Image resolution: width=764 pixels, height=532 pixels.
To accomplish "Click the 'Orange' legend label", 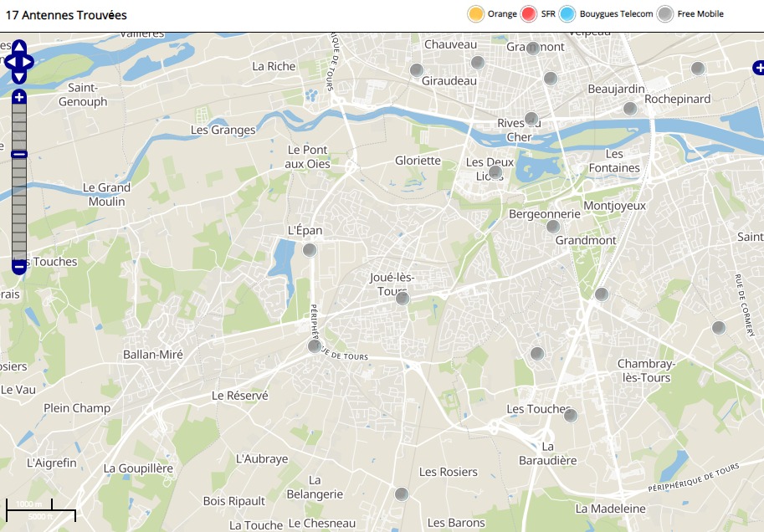I will (502, 14).
